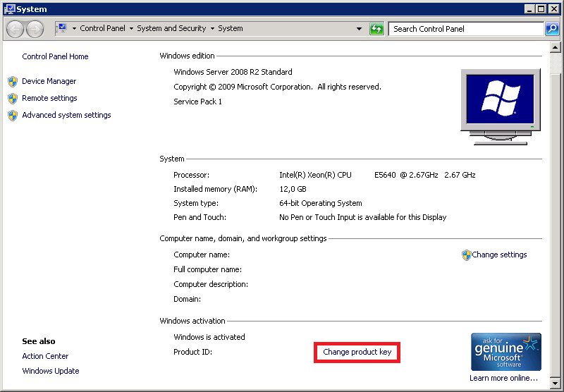Open the address bar history dropdown
Screen dimensions: 564x392
tap(359, 29)
